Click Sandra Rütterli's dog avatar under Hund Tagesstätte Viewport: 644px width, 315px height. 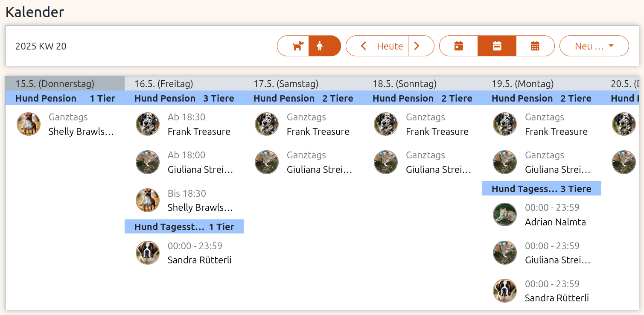148,253
